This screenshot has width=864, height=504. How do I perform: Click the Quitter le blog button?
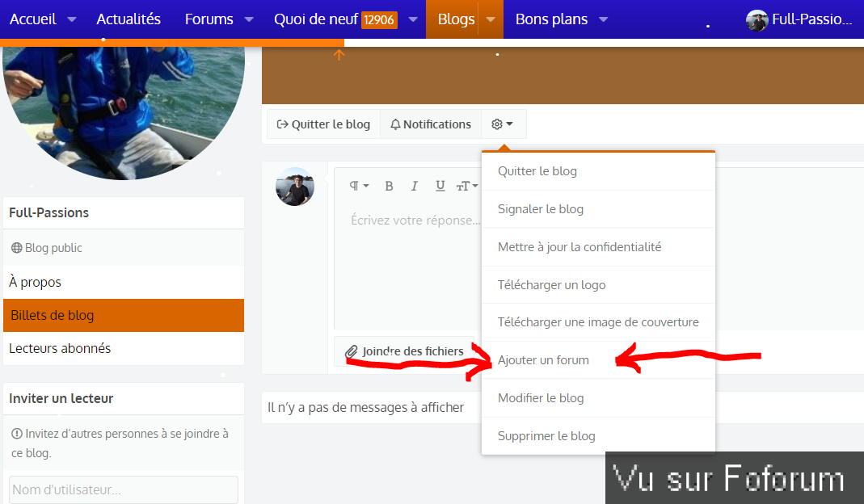[x=323, y=124]
